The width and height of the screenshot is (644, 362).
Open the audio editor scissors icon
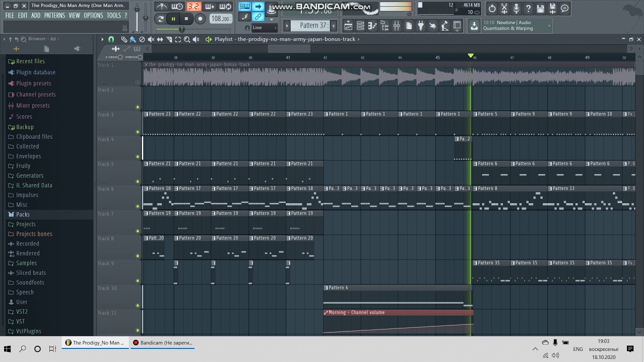coord(504,8)
